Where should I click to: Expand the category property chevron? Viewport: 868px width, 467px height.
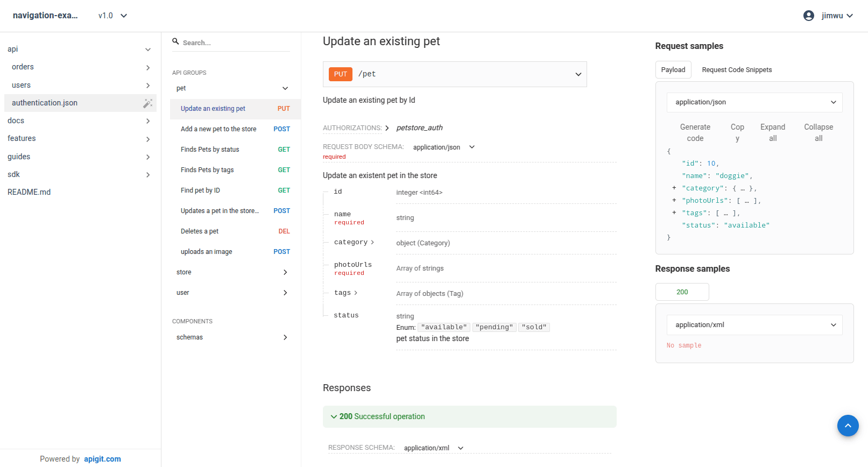(372, 242)
